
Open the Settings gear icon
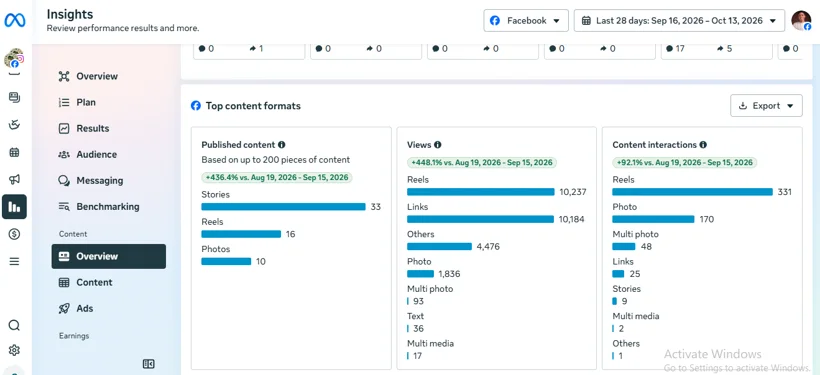tap(14, 350)
